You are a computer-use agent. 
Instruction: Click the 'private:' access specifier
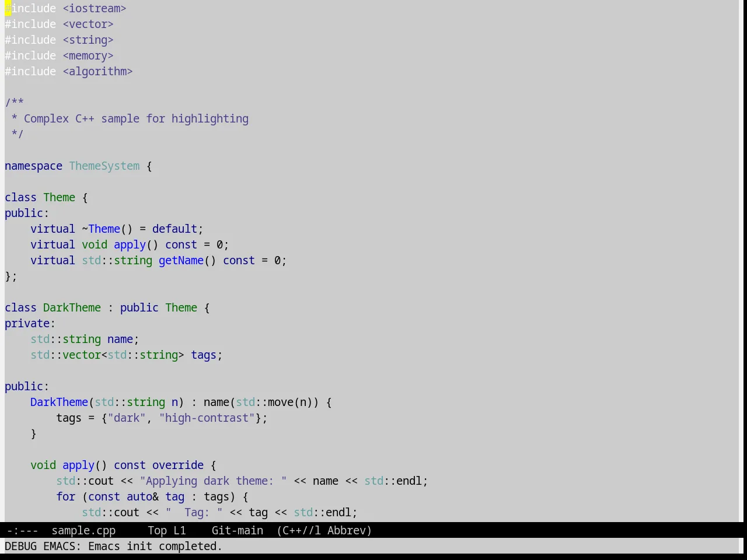click(x=30, y=323)
